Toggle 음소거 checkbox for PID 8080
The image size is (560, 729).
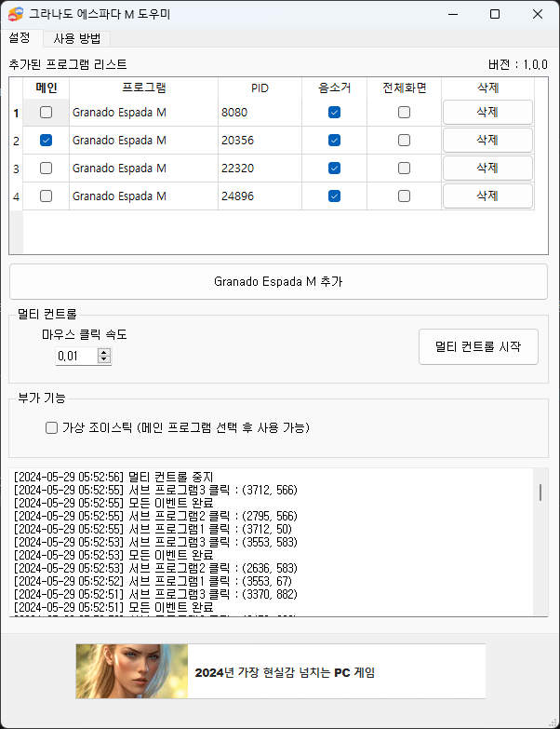click(x=334, y=112)
